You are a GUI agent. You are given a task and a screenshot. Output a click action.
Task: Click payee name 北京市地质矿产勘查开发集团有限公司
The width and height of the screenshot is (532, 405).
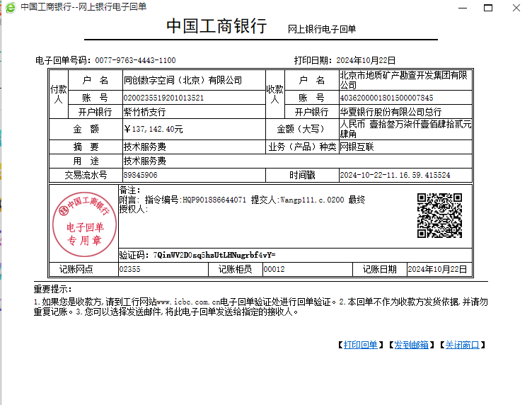click(x=404, y=80)
